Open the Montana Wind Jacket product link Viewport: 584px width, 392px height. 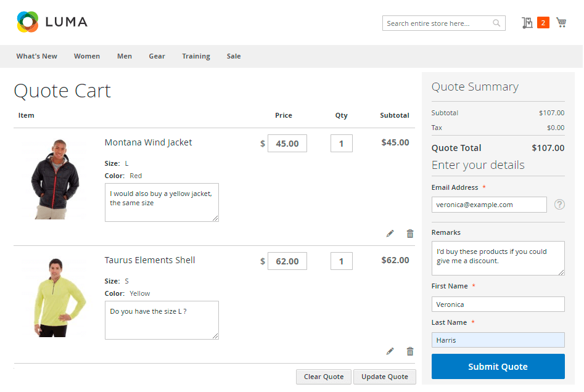[x=148, y=142]
